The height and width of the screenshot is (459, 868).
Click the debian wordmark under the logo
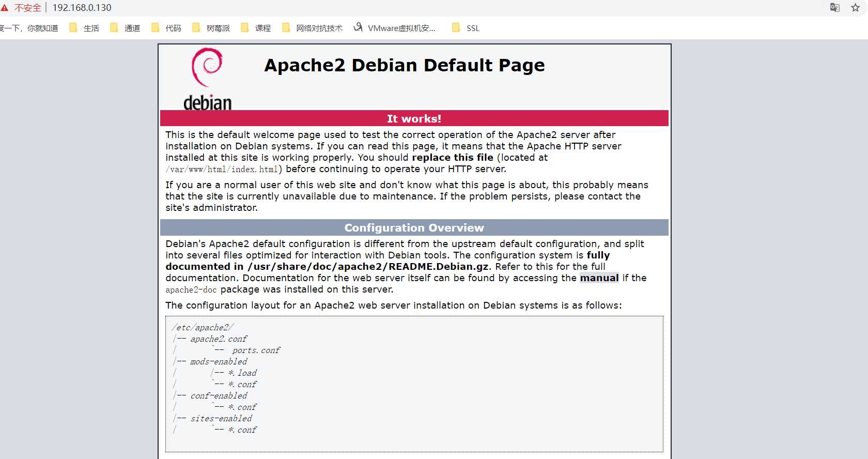point(207,103)
